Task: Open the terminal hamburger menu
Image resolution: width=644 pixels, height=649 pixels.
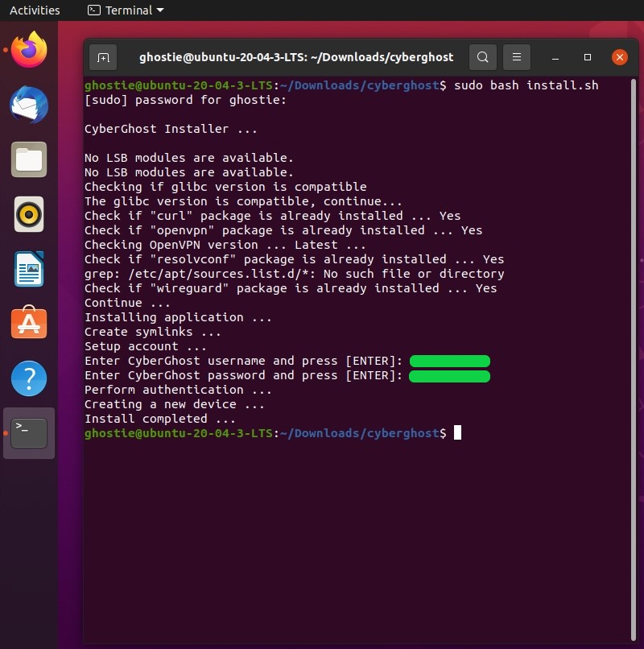Action: tap(517, 57)
